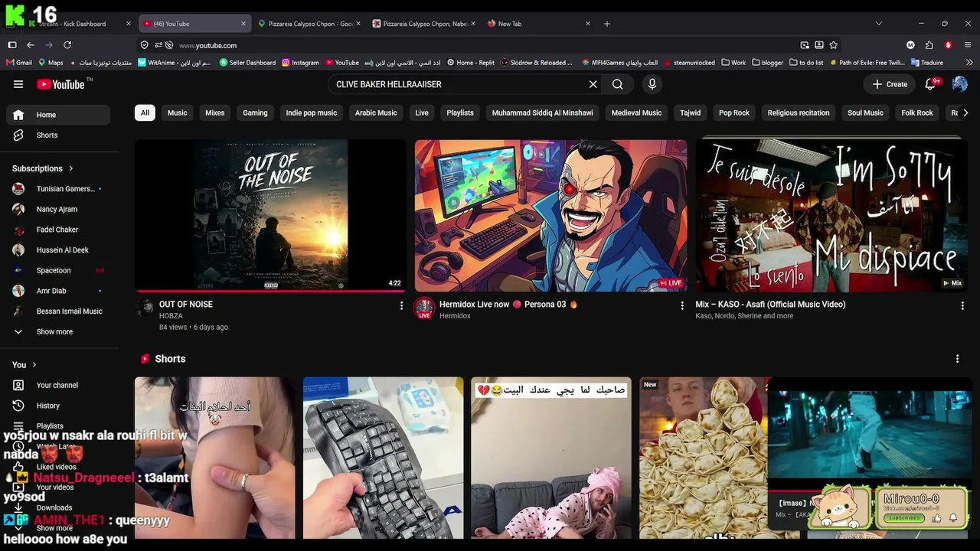Open the Subscriptions section chevron

pyautogui.click(x=71, y=168)
